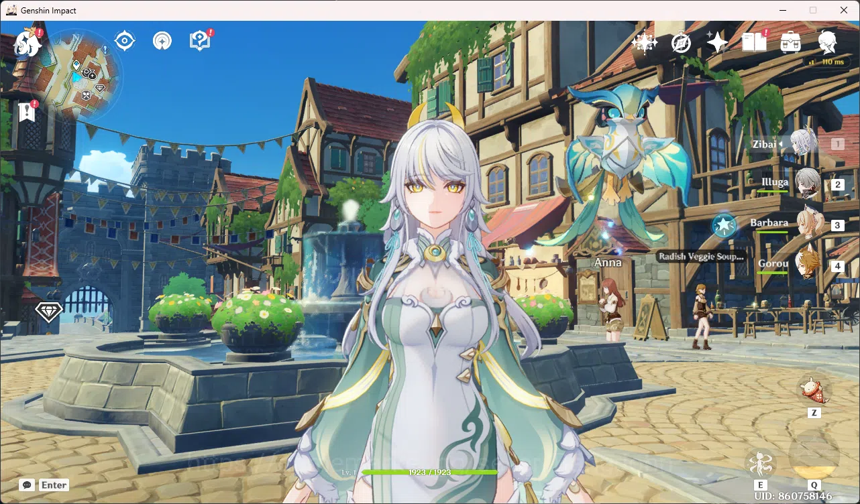This screenshot has width=860, height=504.
Task: Open the open-book icon with red alert
Action: pos(755,42)
